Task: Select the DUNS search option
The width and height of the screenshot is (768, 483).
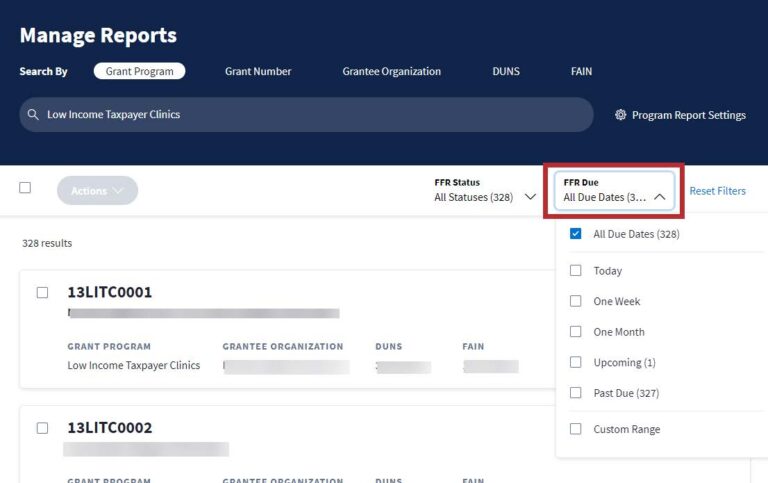Action: click(506, 72)
